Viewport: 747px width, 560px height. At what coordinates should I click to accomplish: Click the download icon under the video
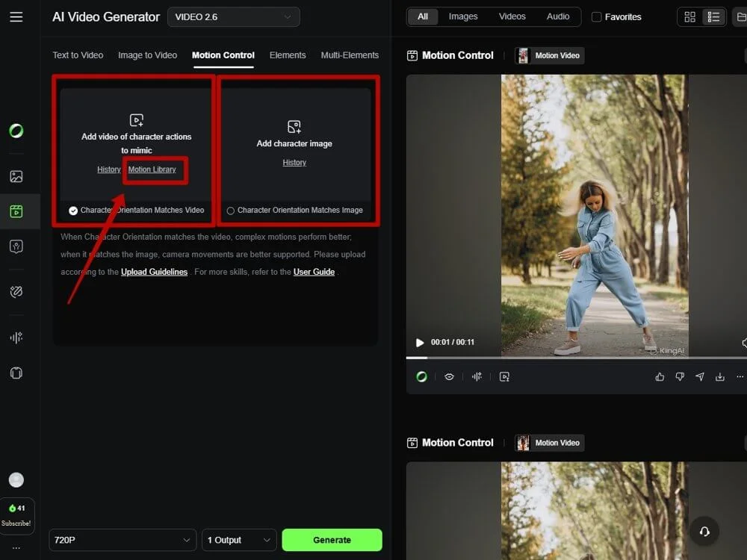[x=720, y=377]
